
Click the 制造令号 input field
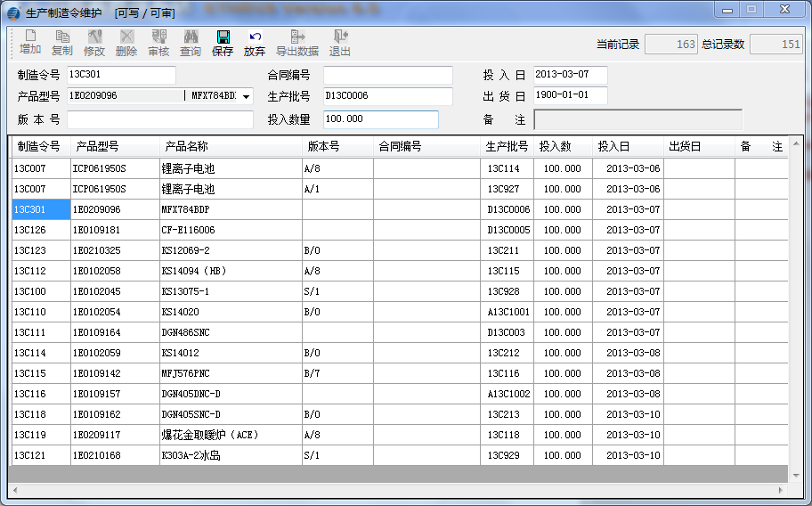tap(121, 75)
